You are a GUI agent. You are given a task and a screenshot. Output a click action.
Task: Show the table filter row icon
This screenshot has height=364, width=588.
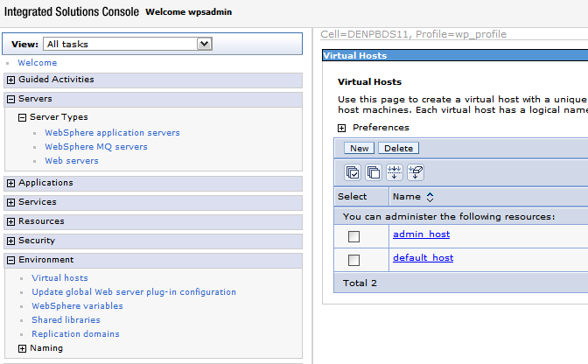pyautogui.click(x=395, y=173)
